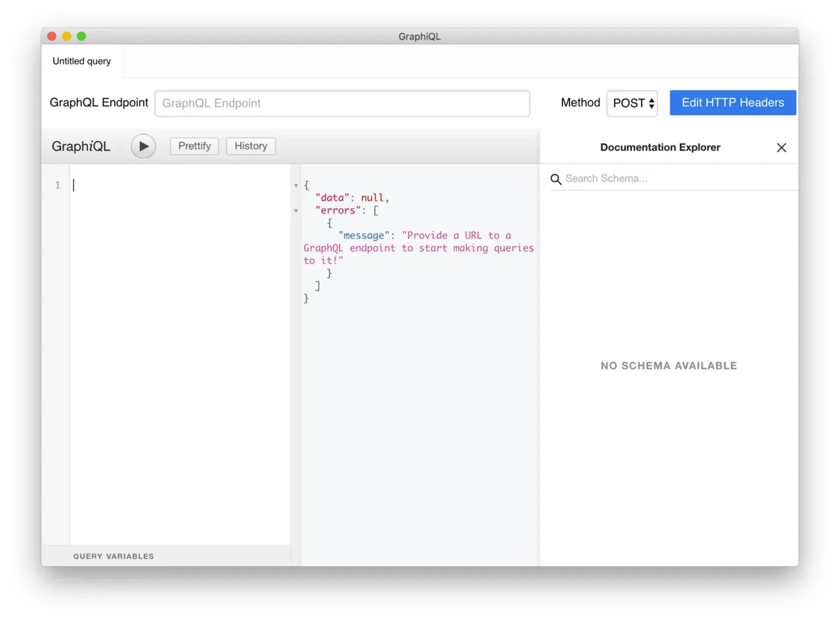Open the POST method dropdown

click(632, 103)
